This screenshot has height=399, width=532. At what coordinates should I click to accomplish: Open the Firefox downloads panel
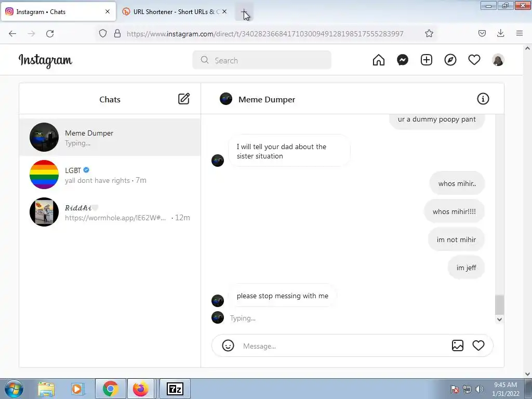click(500, 33)
